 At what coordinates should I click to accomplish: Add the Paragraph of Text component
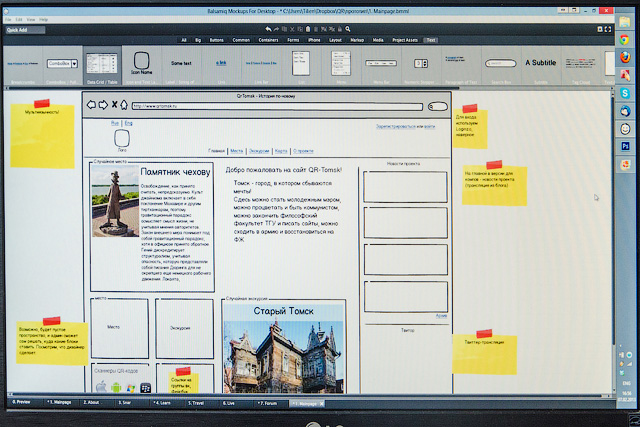(461, 65)
